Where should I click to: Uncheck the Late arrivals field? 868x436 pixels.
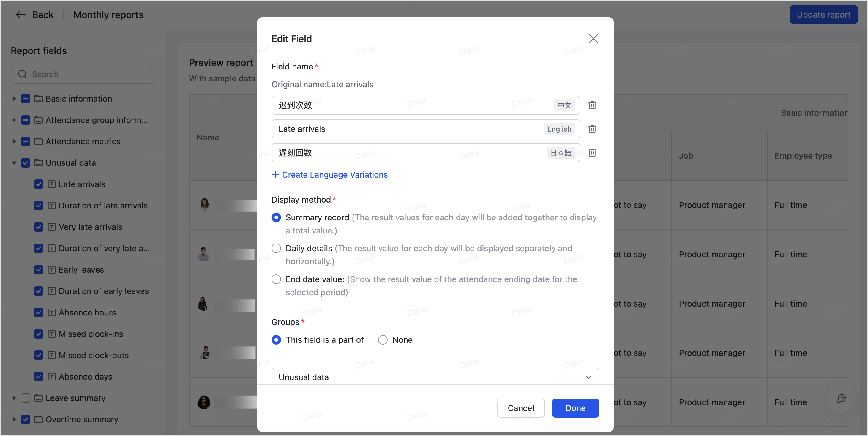click(x=38, y=184)
